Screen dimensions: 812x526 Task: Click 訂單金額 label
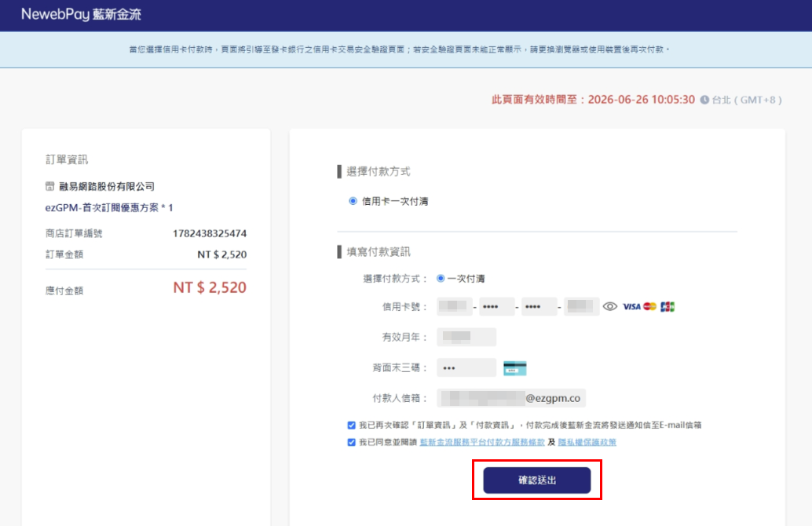(64, 254)
